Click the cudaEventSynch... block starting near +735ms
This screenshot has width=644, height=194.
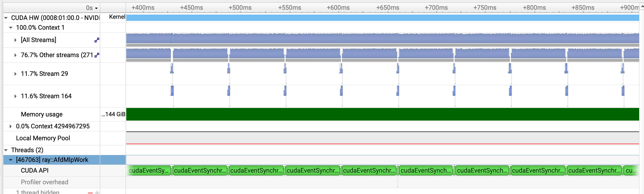point(482,171)
